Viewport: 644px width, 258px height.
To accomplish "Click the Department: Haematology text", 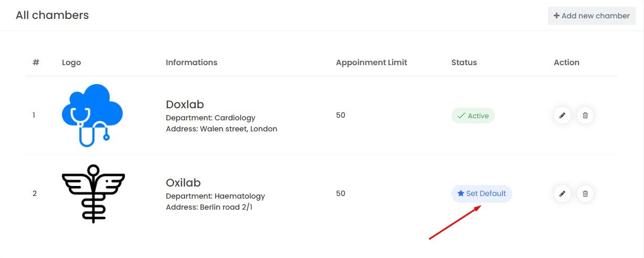I will pyautogui.click(x=215, y=196).
